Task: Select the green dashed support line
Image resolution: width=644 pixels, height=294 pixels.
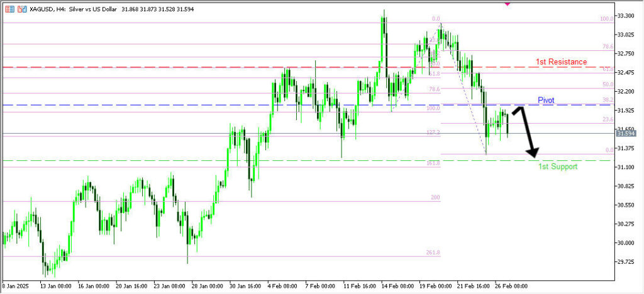Action: point(189,160)
